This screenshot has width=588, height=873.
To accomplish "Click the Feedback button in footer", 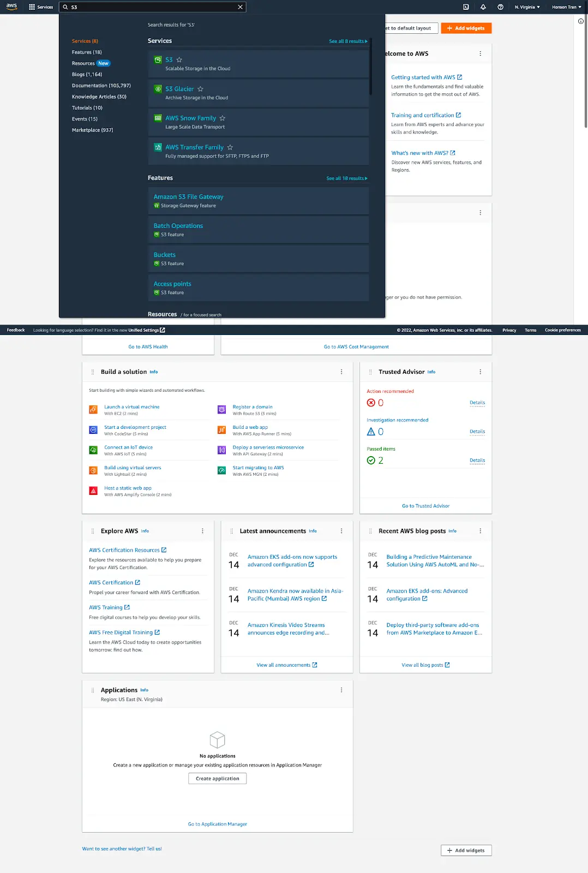I will tap(16, 330).
